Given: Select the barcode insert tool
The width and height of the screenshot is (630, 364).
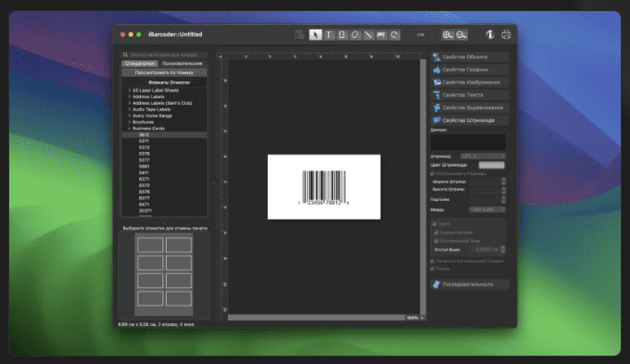Looking at the screenshot, I should [381, 34].
